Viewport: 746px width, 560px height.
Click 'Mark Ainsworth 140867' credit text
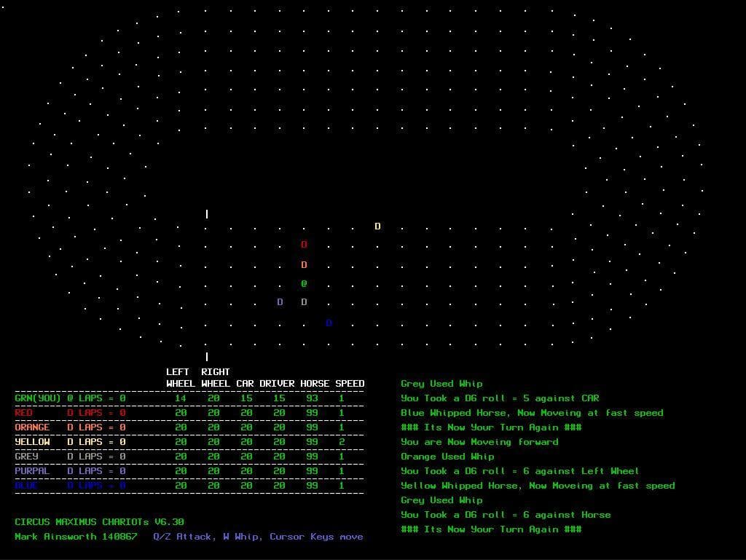point(76,537)
